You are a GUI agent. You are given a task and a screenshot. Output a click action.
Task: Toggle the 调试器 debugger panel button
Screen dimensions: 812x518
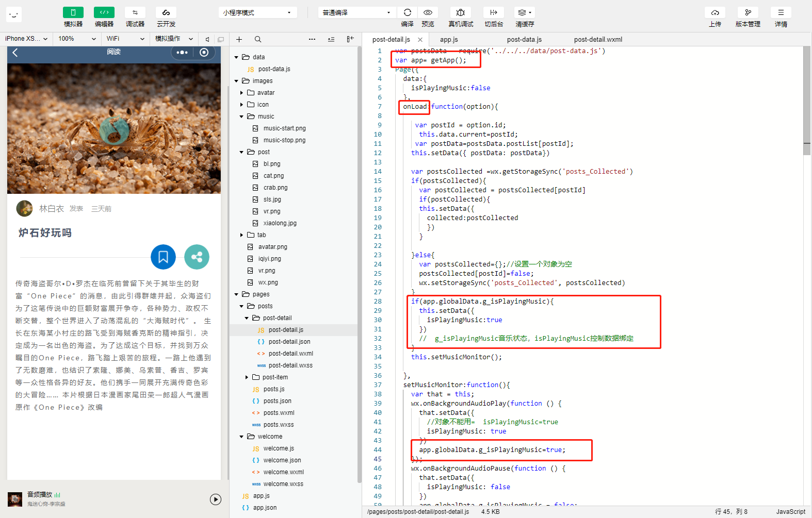(135, 12)
